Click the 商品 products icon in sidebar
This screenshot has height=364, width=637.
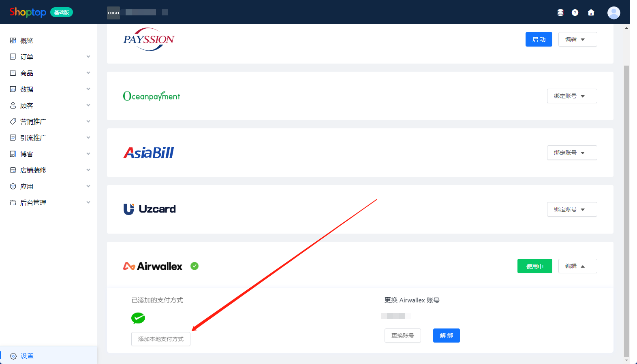click(13, 73)
